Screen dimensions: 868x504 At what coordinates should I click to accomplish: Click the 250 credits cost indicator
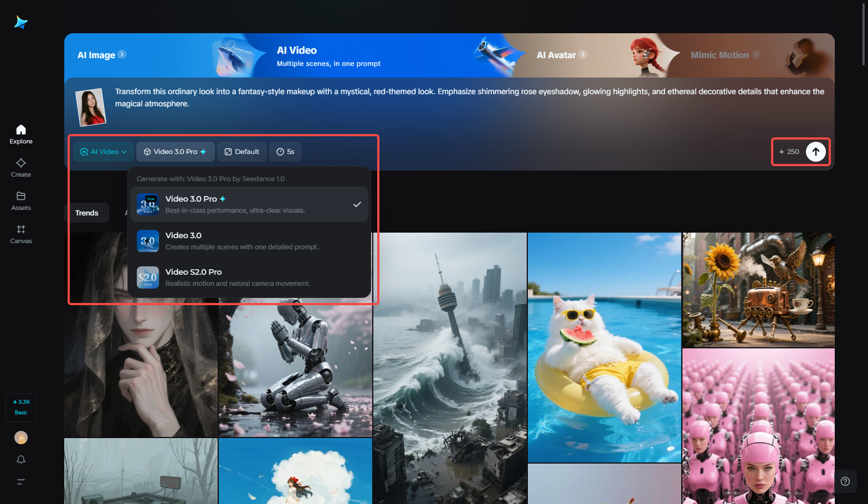click(x=789, y=152)
